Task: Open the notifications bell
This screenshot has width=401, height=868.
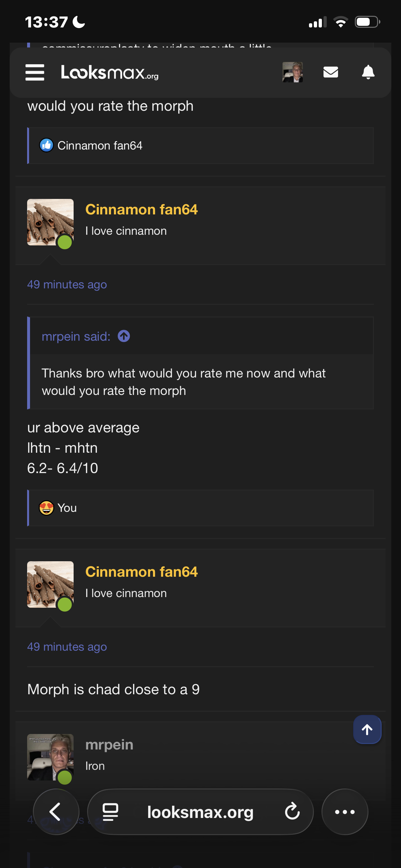Action: (x=368, y=72)
